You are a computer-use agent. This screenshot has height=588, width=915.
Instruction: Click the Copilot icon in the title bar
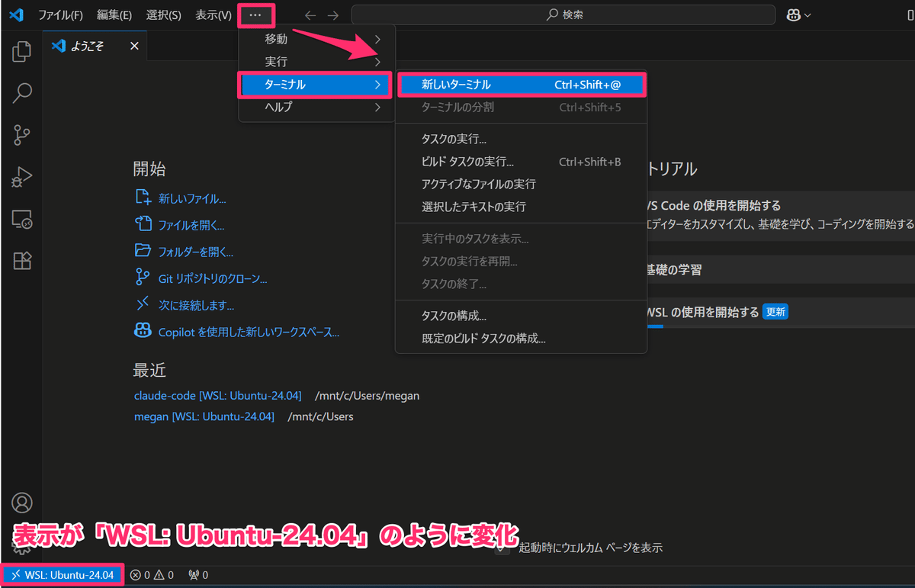click(793, 14)
